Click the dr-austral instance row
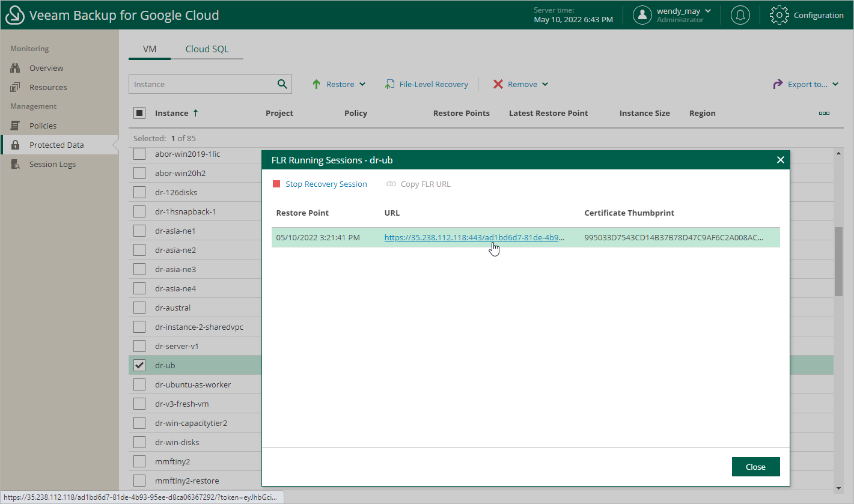The height and width of the screenshot is (504, 854). pos(172,308)
